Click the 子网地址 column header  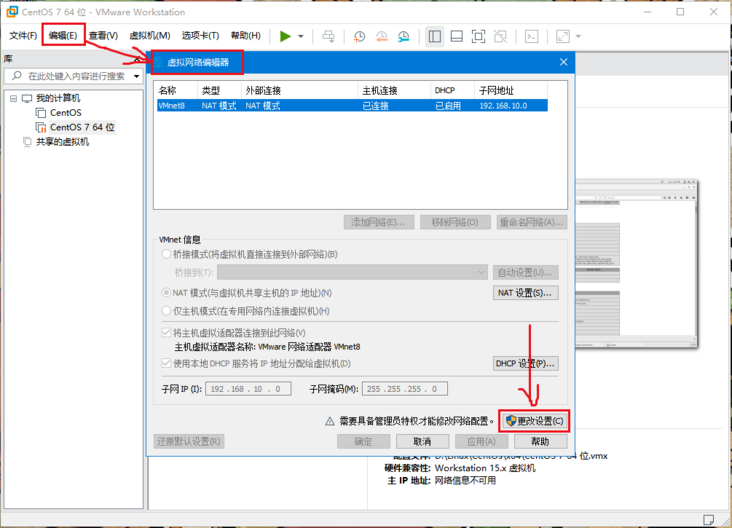[511, 91]
